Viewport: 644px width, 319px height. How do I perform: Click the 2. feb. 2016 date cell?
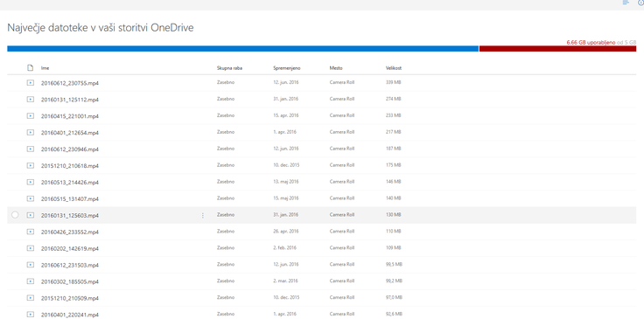(284, 247)
